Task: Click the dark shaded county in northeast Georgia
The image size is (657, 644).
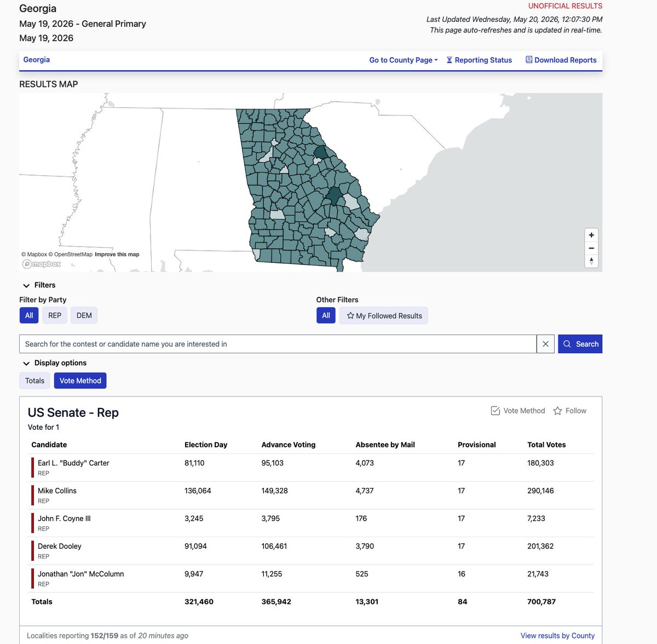Action: point(321,152)
